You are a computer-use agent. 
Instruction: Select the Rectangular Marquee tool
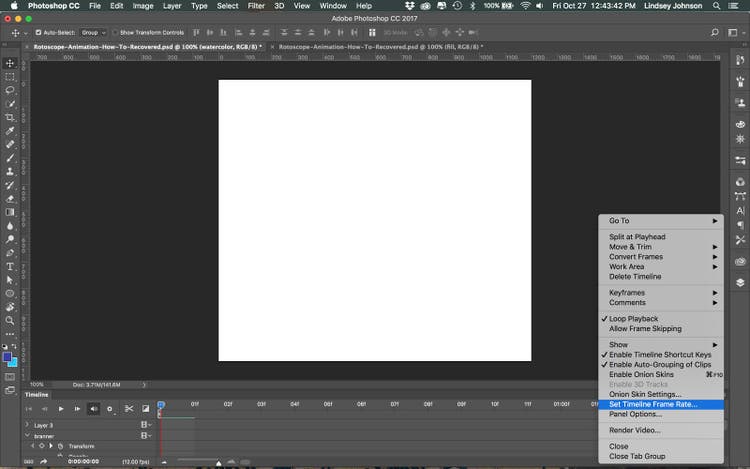(10, 76)
